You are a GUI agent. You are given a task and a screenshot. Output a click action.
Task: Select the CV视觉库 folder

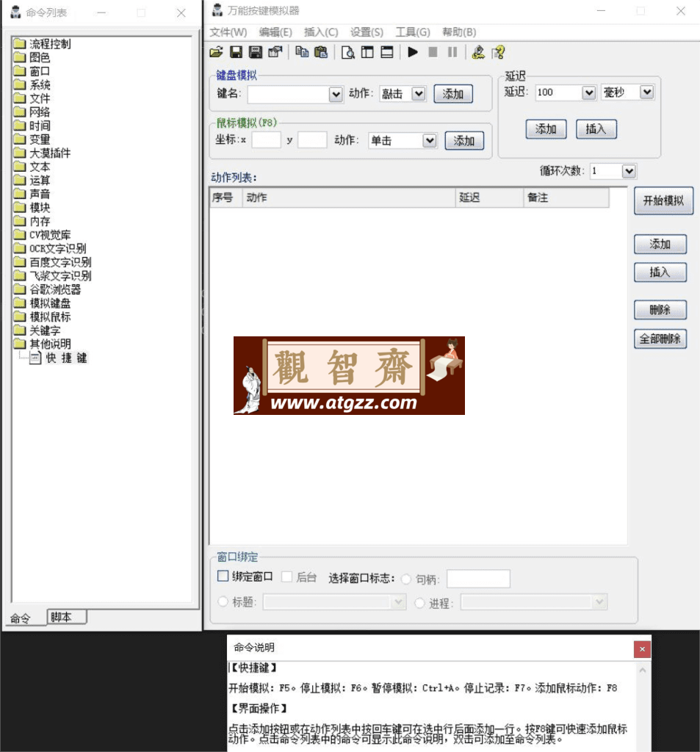[42, 235]
